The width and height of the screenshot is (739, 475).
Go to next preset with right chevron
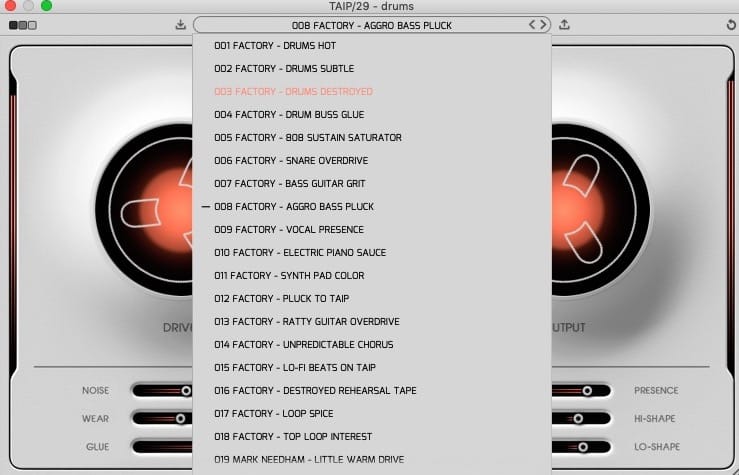(543, 25)
